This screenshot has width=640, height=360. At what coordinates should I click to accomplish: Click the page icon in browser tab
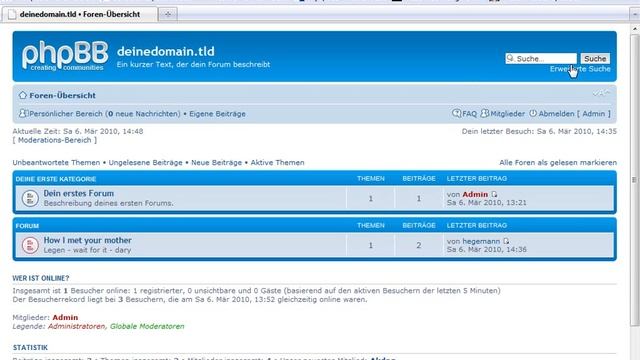pos(12,14)
